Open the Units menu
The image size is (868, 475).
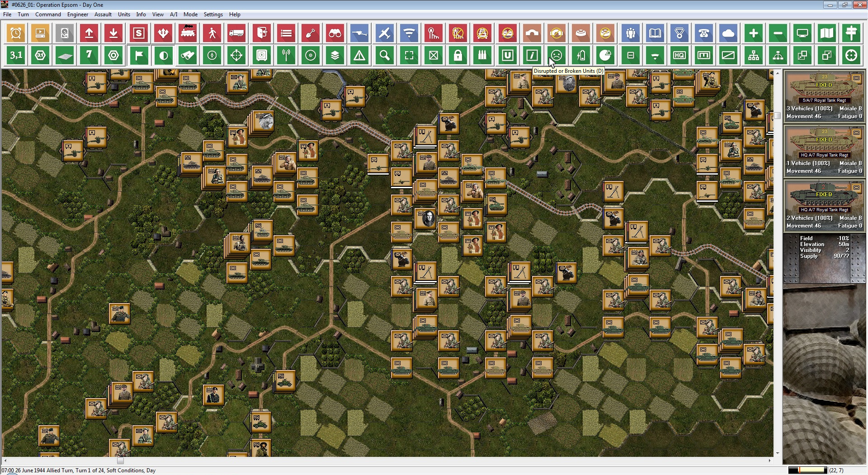click(124, 14)
